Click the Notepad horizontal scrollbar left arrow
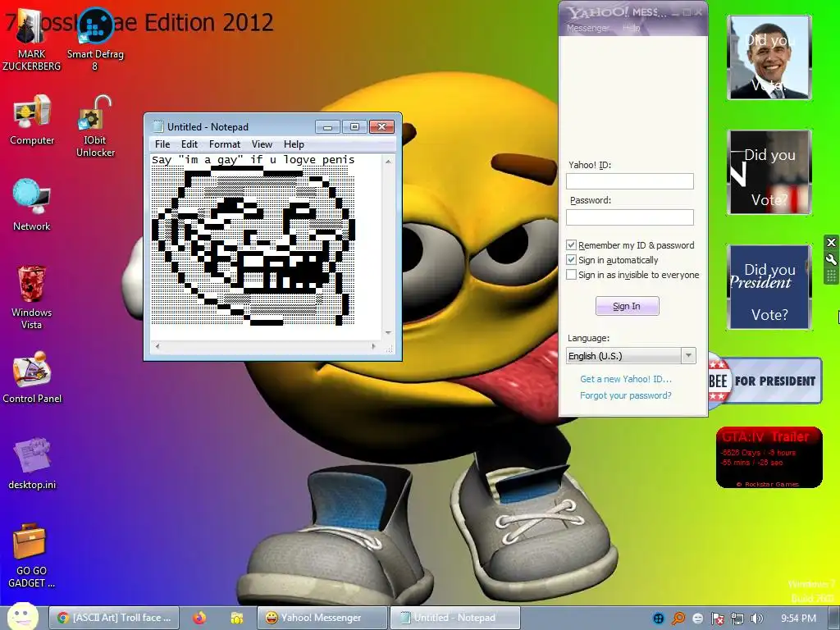 click(157, 347)
